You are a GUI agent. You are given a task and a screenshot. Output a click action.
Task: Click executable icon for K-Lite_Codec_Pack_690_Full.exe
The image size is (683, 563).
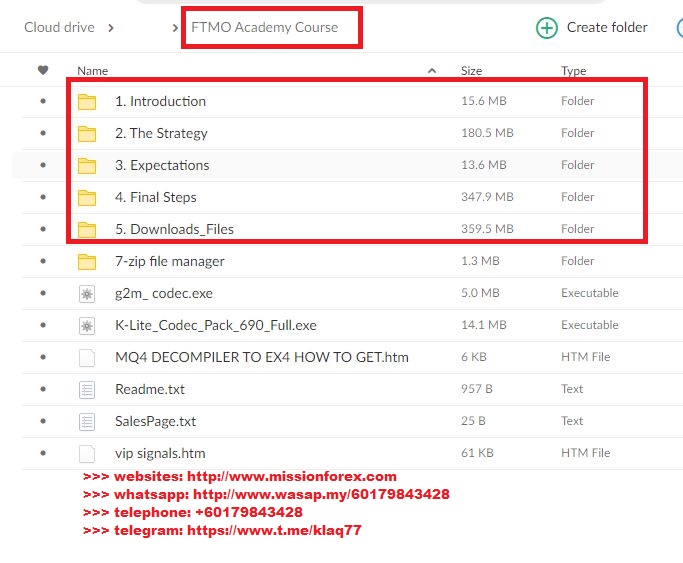[x=87, y=326]
